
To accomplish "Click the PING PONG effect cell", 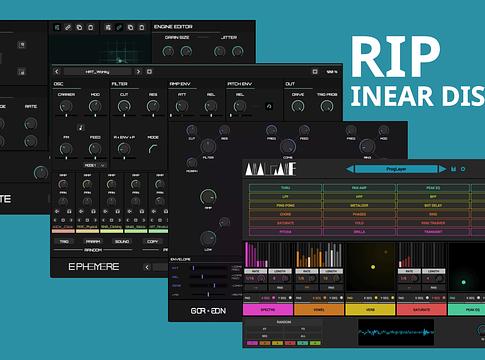I will [x=286, y=206].
